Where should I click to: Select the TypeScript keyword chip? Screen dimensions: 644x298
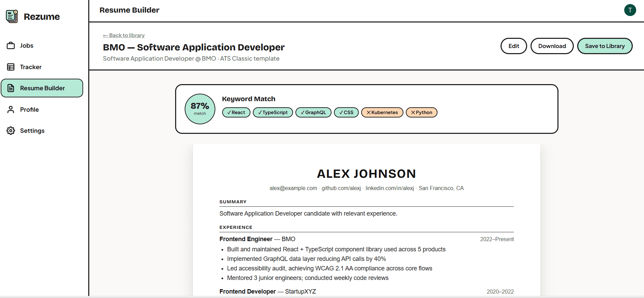pyautogui.click(x=273, y=112)
